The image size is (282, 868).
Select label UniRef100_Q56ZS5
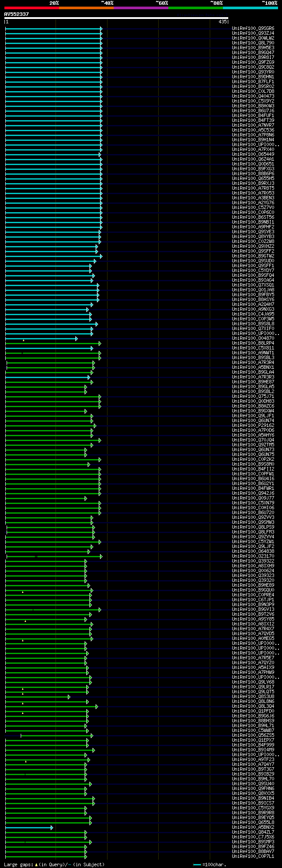coord(253,735)
